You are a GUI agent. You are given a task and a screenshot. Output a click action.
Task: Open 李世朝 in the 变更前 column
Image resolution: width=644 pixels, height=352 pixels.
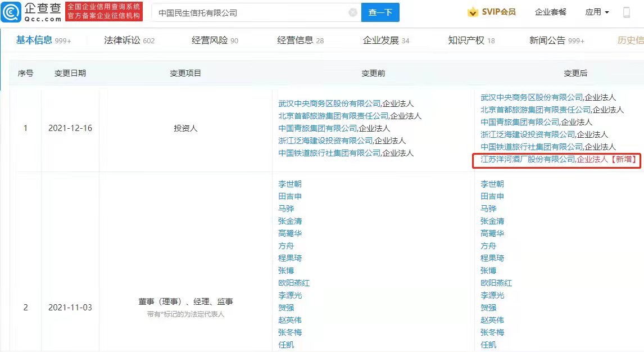289,184
